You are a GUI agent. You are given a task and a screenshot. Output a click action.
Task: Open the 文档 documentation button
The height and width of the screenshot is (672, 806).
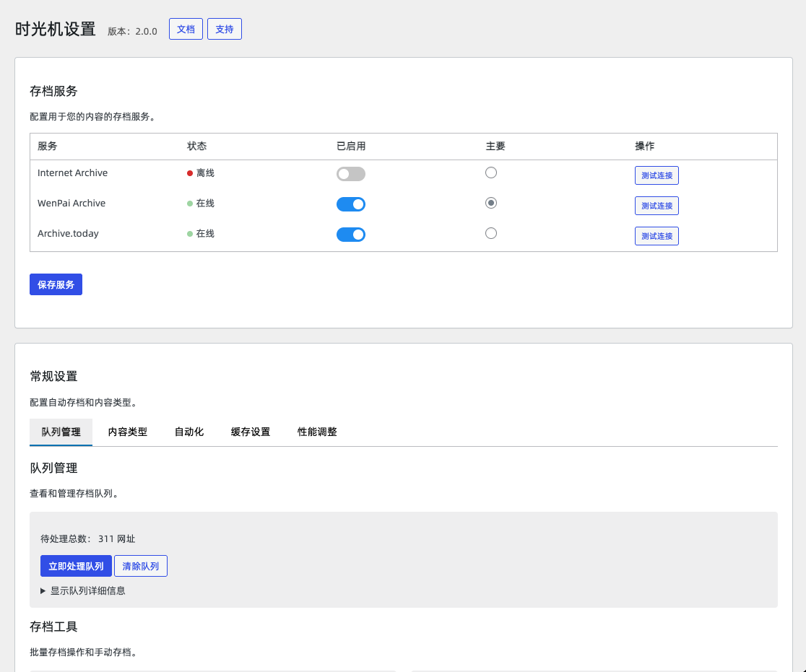pos(186,29)
